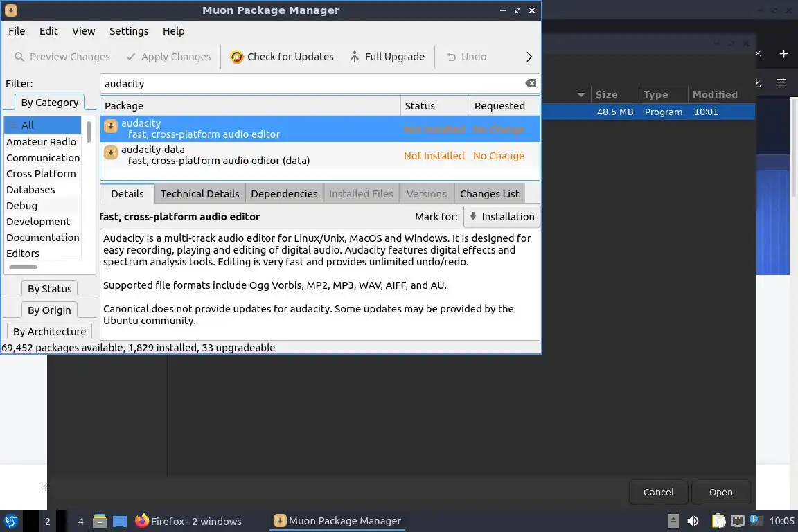Click the Firefox taskbar entry
The height and width of the screenshot is (532, 798).
pos(188,522)
